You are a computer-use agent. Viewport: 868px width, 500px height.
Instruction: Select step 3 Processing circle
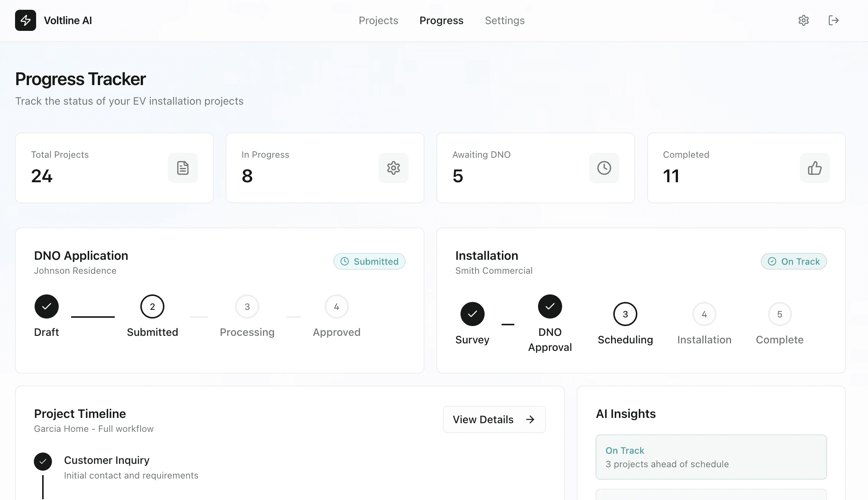247,306
